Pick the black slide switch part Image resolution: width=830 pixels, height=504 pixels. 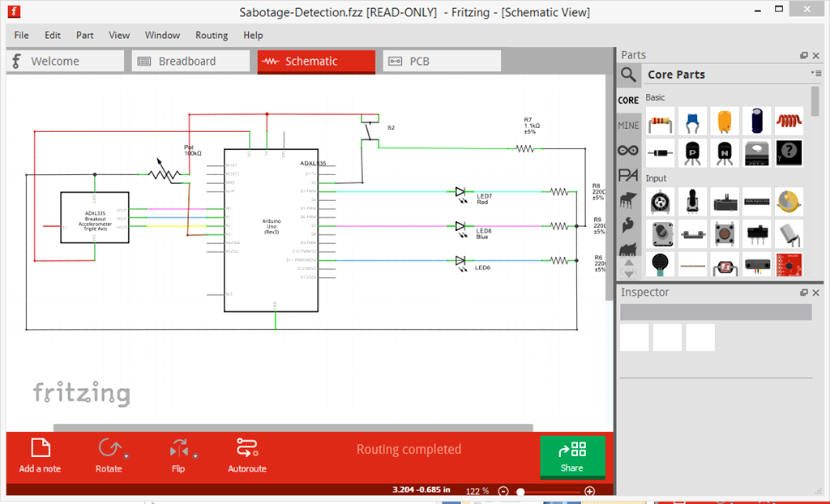[x=757, y=233]
